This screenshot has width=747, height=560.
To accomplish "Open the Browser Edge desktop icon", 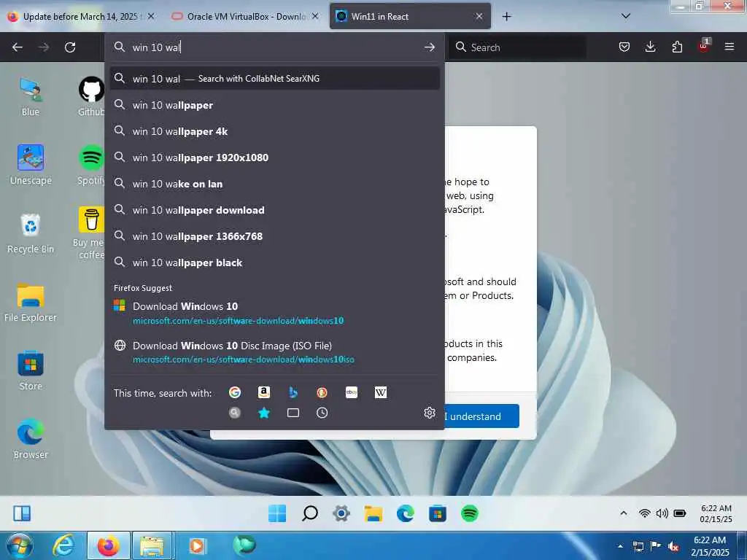I will coord(31,439).
